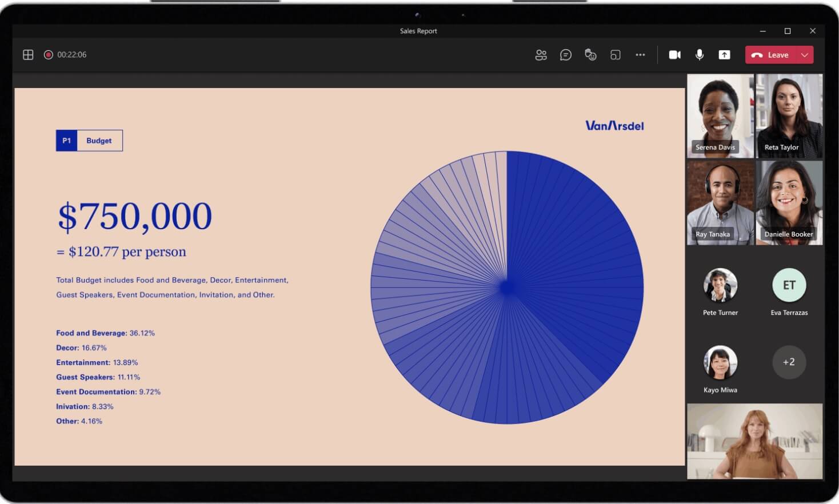Click Eva Terrazas ET avatar
The image size is (839, 504).
pyautogui.click(x=789, y=285)
